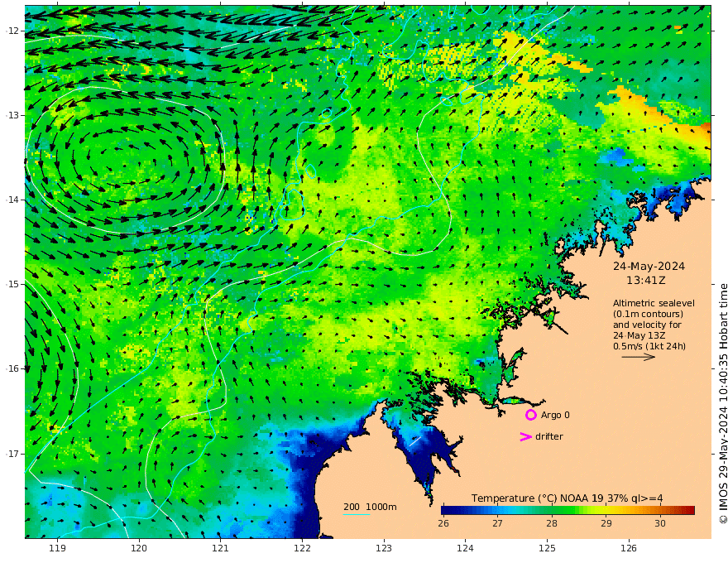The width and height of the screenshot is (728, 563).
Task: Click the cyan 200m depth contour legend line
Action: click(x=357, y=514)
